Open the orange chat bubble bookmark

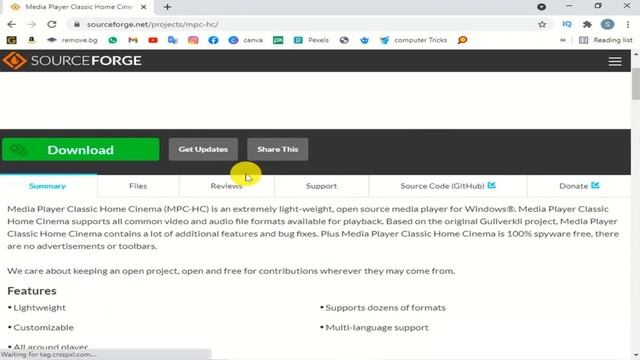pyautogui.click(x=462, y=40)
